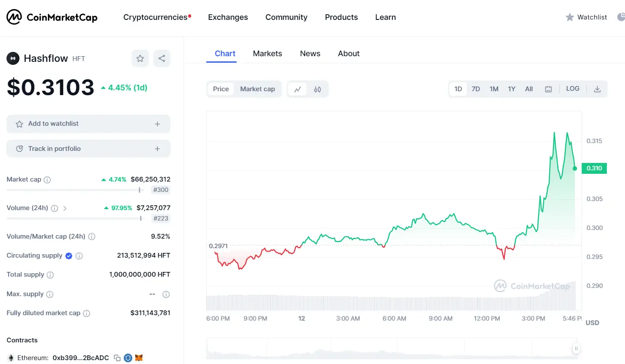Click the Volume (24h) rank slider bar
This screenshot has height=364, width=625.
click(75, 218)
